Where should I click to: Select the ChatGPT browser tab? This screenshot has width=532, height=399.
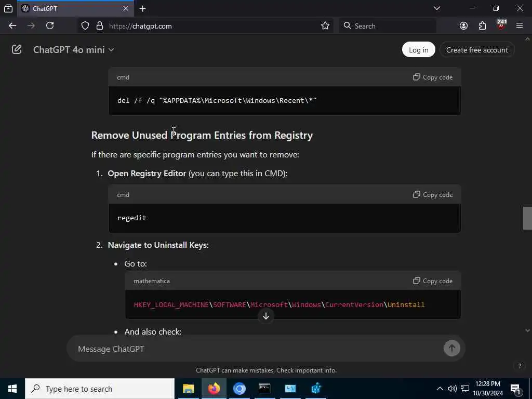[75, 8]
